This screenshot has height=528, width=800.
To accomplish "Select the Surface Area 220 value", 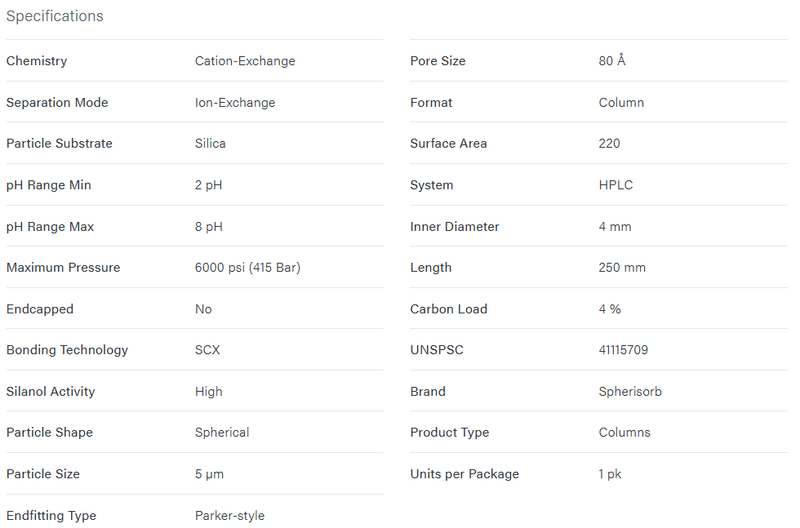I will 609,143.
